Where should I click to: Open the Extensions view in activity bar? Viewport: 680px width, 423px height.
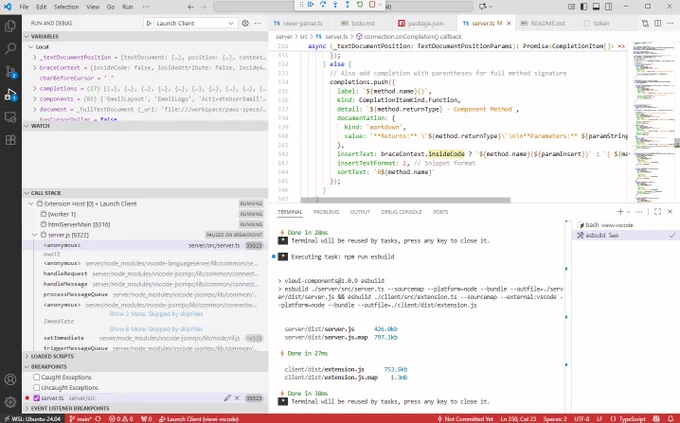(x=10, y=140)
